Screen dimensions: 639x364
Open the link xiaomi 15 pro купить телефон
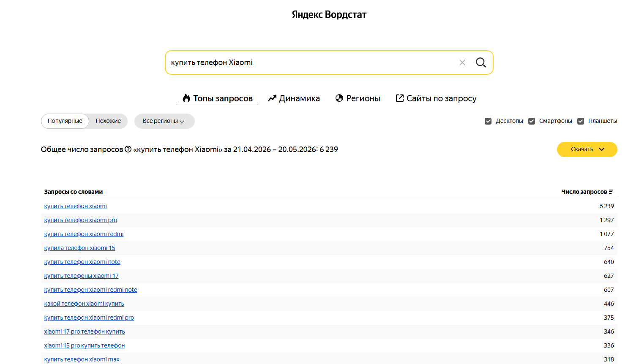pyautogui.click(x=85, y=345)
